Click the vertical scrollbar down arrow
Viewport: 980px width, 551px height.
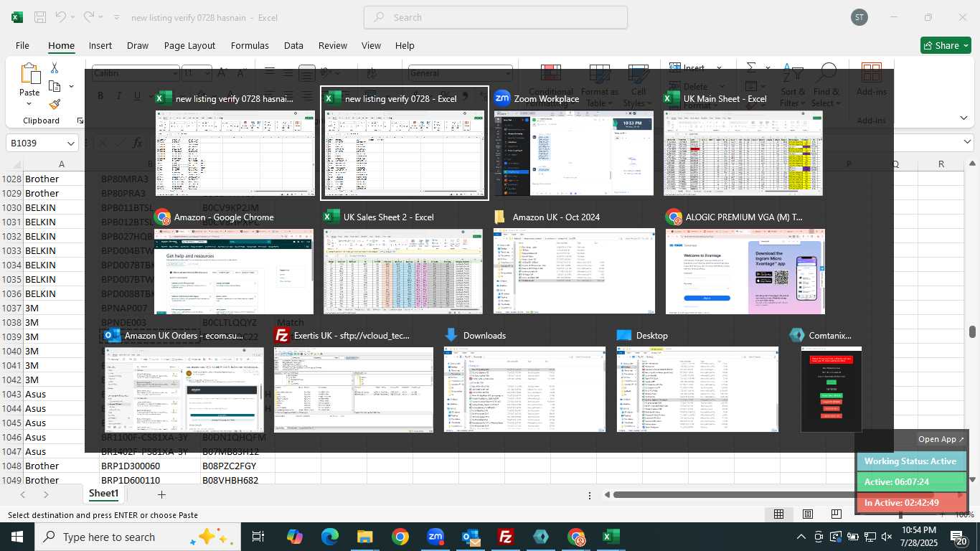point(973,479)
